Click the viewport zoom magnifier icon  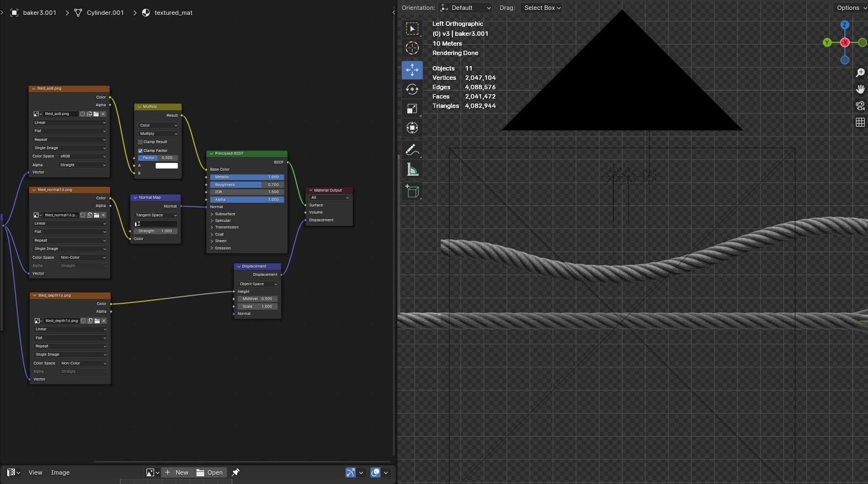[860, 73]
